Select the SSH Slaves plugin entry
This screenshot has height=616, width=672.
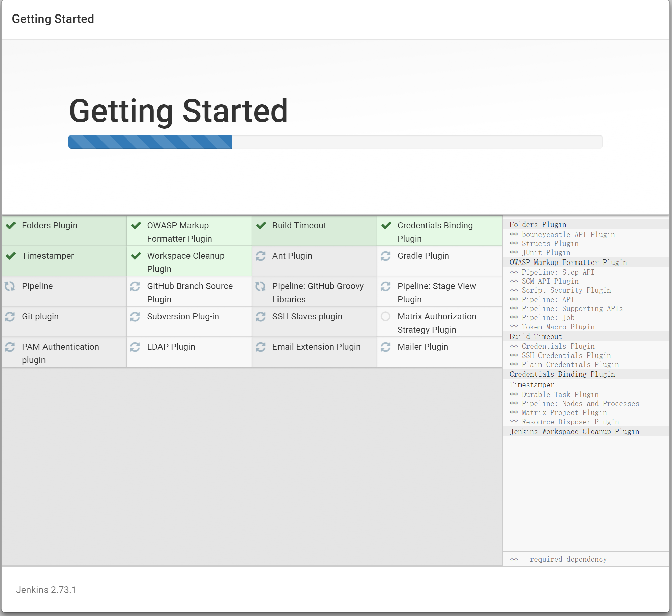pos(307,316)
